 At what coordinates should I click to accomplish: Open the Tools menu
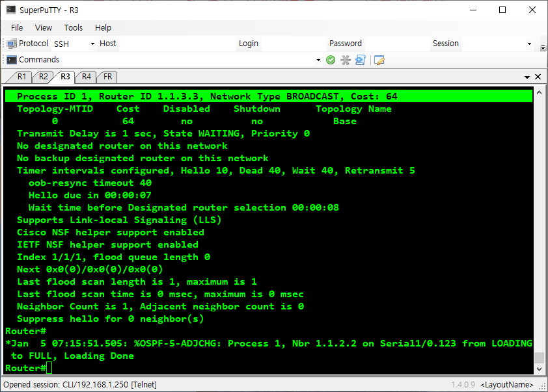pos(74,27)
